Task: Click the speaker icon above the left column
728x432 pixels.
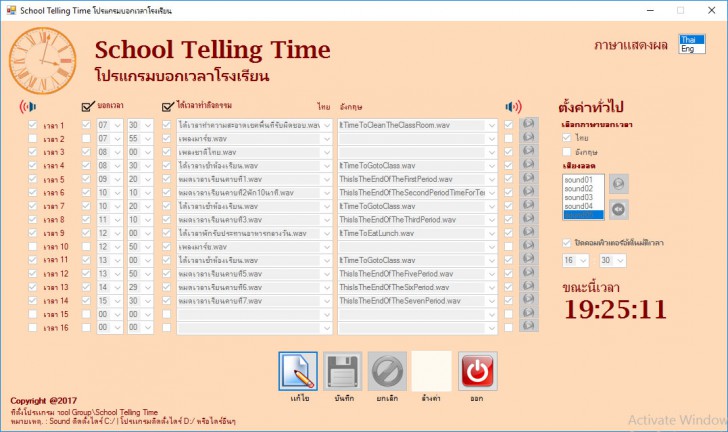Action: tap(28, 107)
